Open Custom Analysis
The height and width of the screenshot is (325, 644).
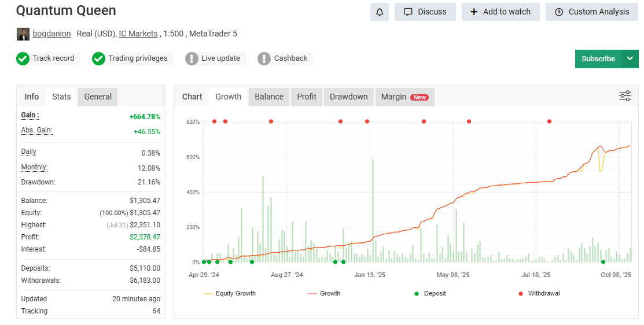point(591,12)
